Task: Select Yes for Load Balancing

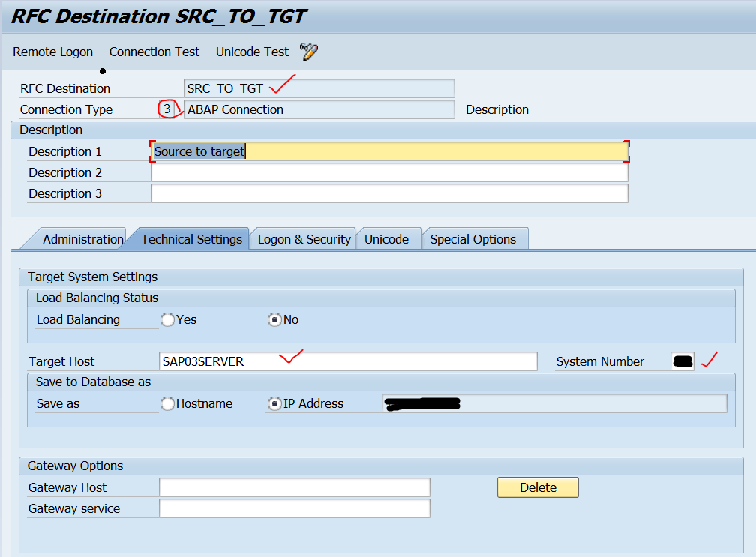Action: coord(167,319)
